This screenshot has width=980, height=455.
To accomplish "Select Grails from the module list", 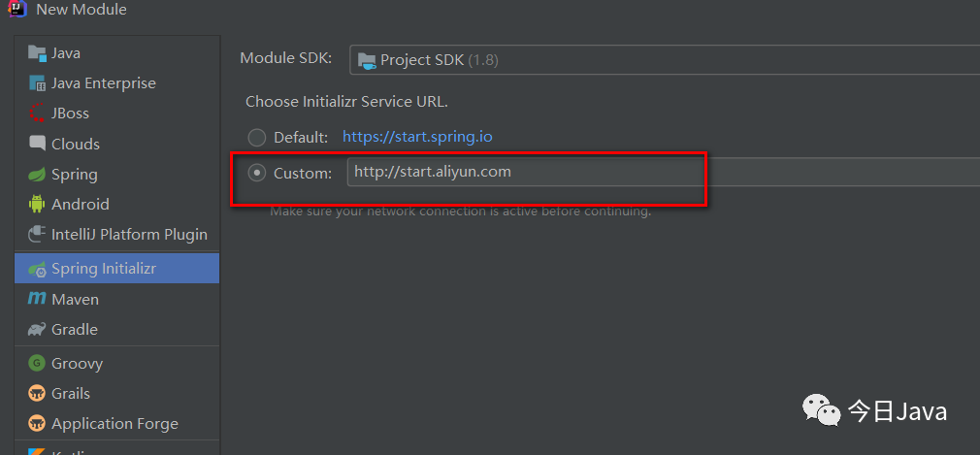I will pos(71,394).
